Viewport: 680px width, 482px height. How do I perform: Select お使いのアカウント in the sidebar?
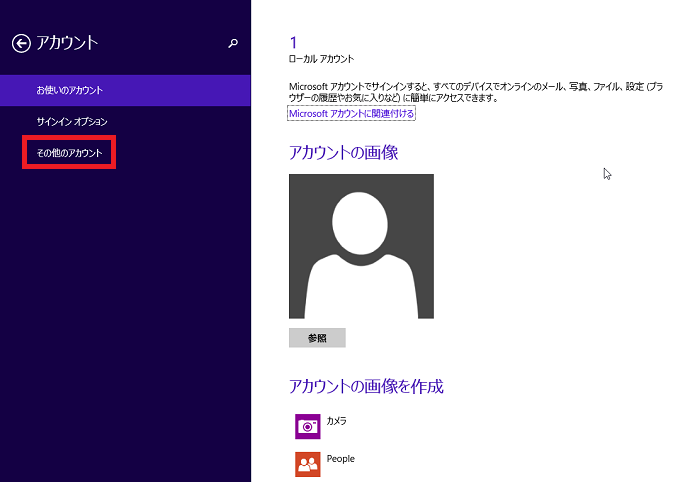[x=125, y=90]
